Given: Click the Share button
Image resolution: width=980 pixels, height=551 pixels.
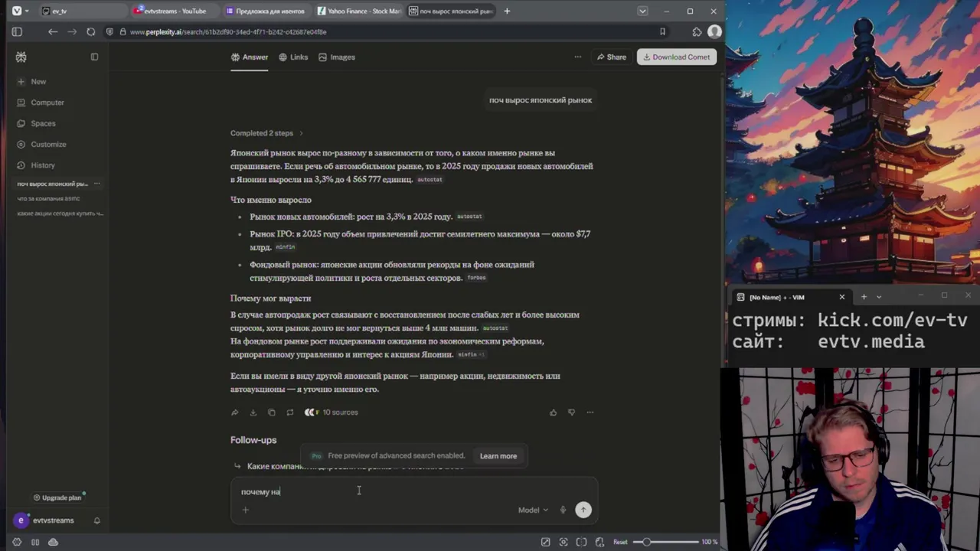Looking at the screenshot, I should [x=612, y=57].
